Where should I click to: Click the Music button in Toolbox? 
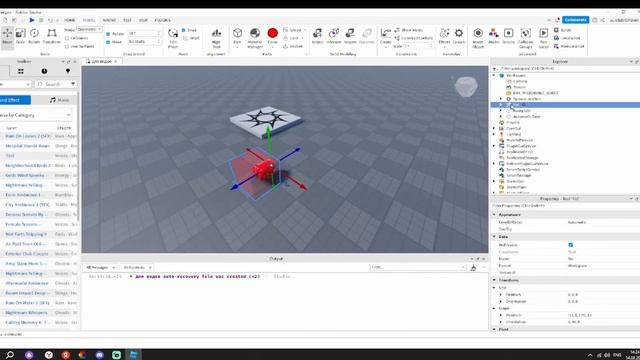point(60,100)
